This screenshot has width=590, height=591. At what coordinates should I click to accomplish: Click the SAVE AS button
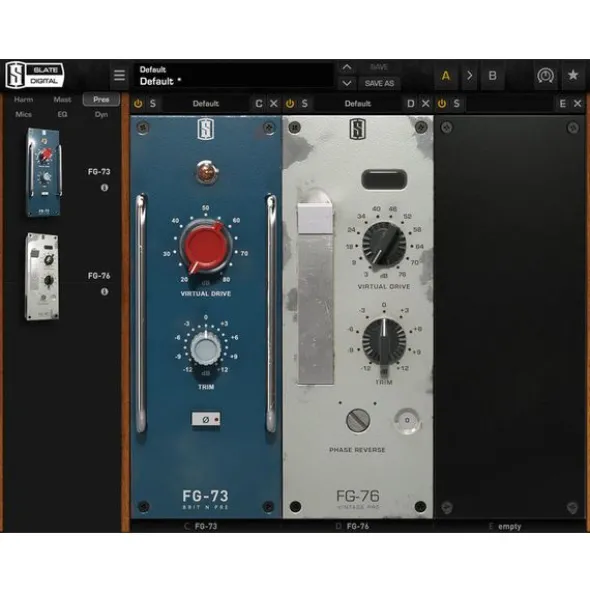[x=379, y=83]
